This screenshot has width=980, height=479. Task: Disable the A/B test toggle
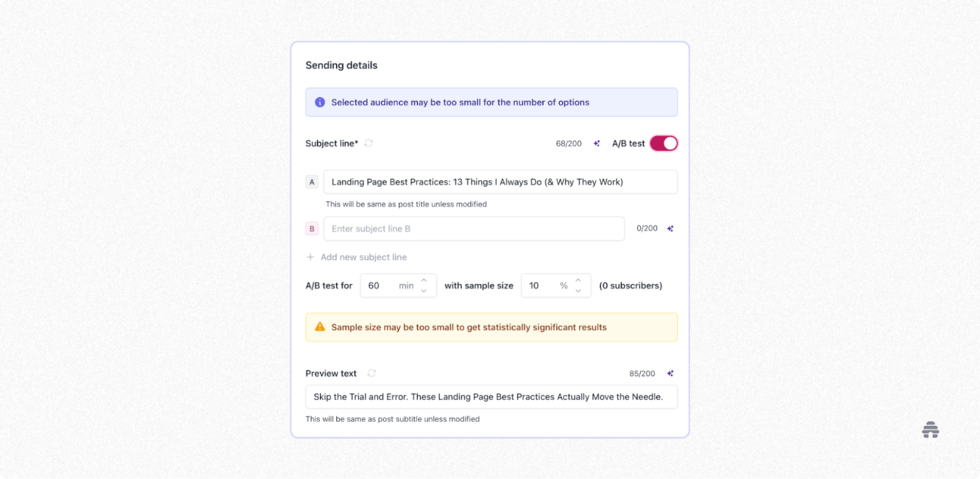(664, 143)
